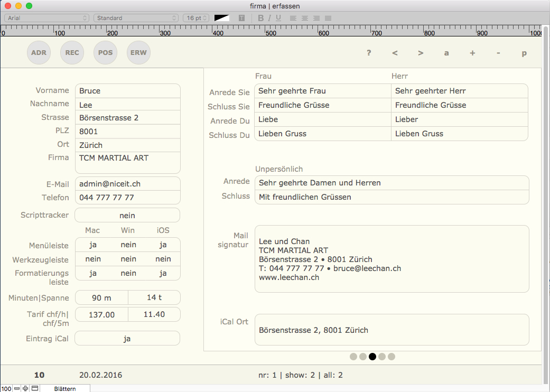Select the fourth page indicator dot

pos(381,357)
